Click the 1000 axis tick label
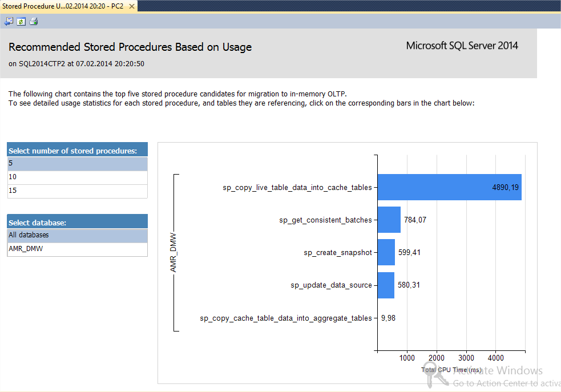 click(407, 358)
